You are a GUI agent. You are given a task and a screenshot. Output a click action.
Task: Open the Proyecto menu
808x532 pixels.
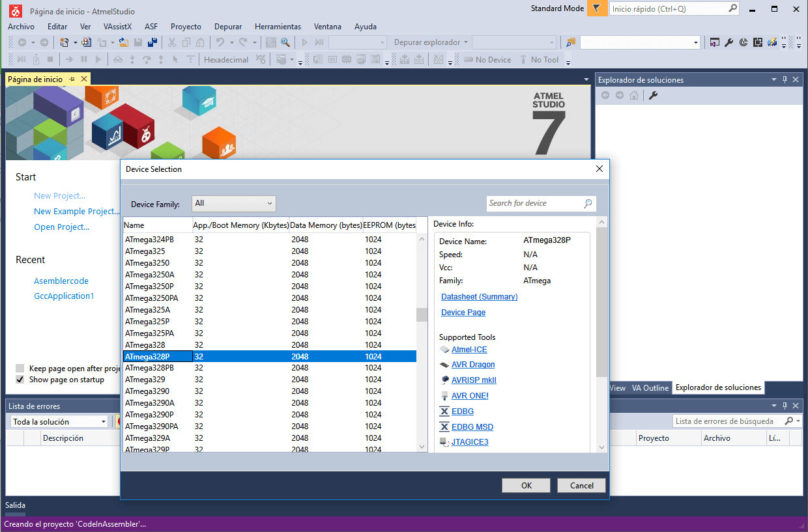click(x=186, y=27)
